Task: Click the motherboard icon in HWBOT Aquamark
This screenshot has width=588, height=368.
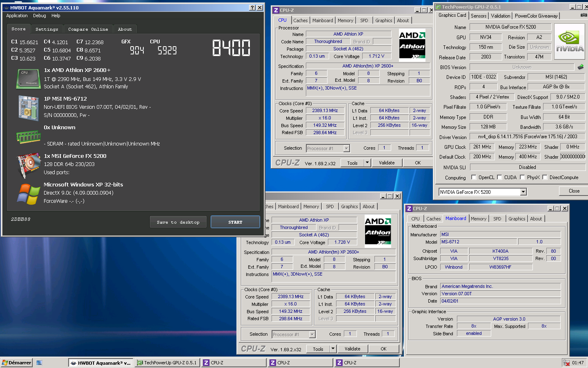Action: point(28,108)
